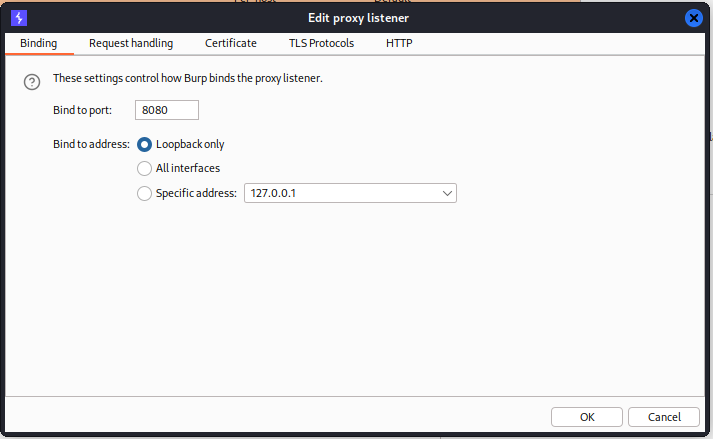Click the "Bind to address:" label
The image size is (713, 439).
pos(92,144)
